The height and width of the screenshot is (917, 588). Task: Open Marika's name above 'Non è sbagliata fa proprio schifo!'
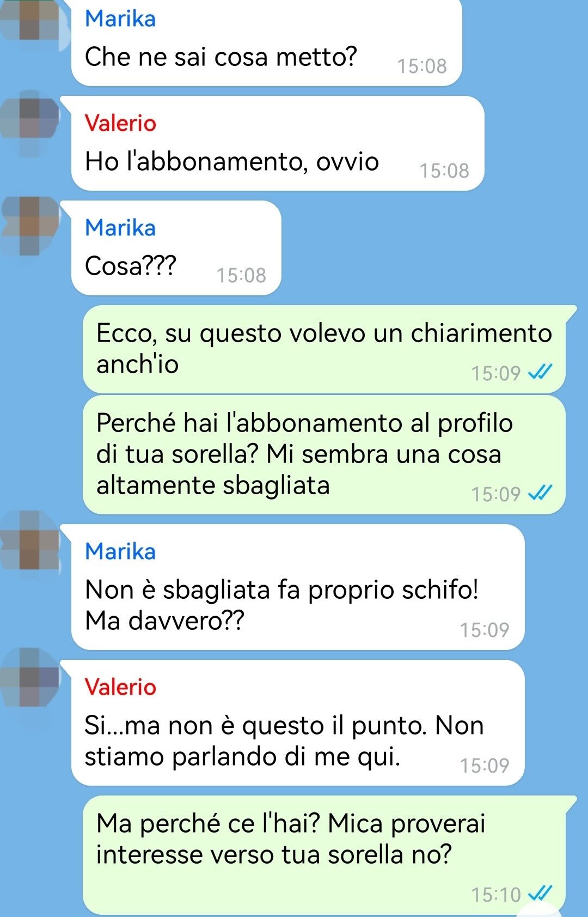(120, 551)
